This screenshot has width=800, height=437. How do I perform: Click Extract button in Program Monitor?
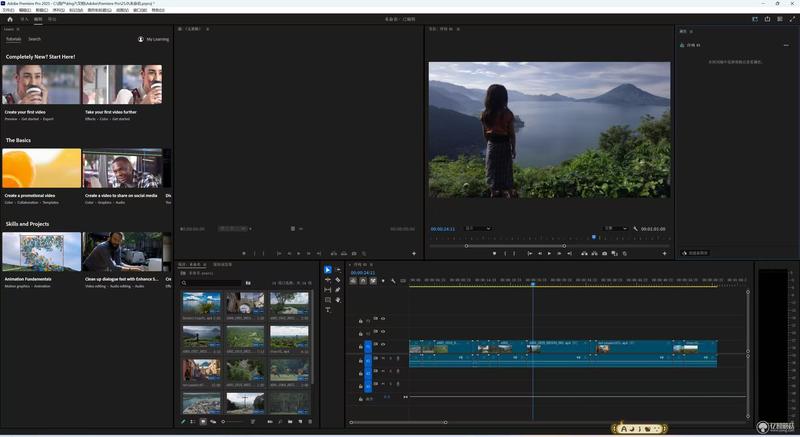tap(594, 253)
